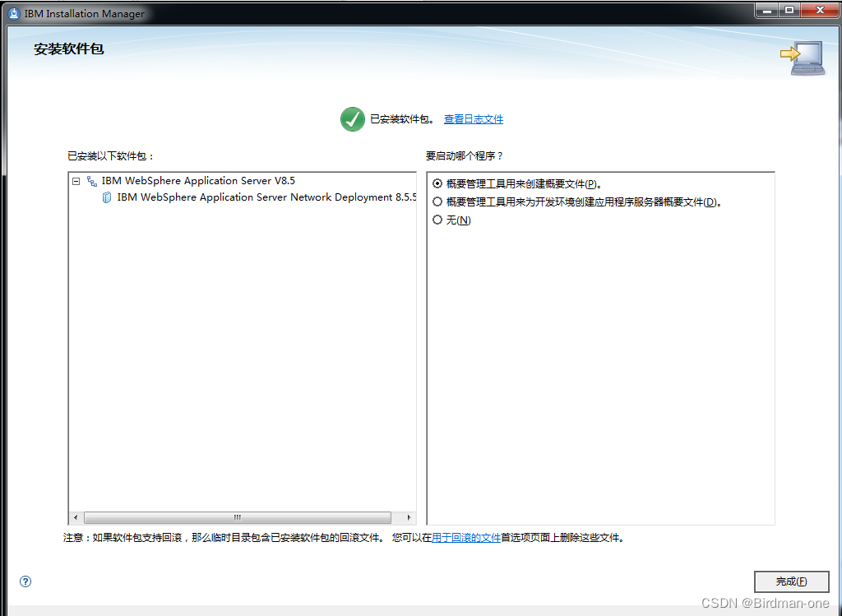Viewport: 842px width, 616px height.
Task: Click the 完成(F) button
Action: click(791, 581)
